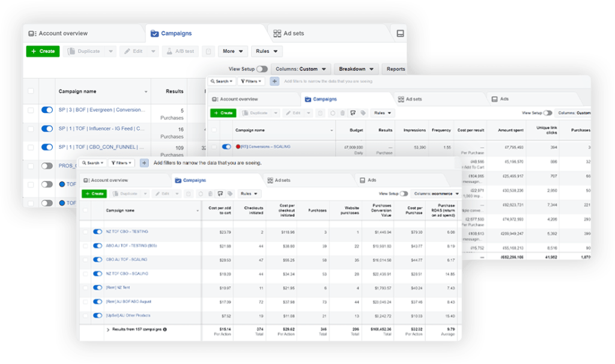Open the 'Columns: Custom' dropdown next to Breakdown
Viewport: 615px width, 364px height.
(300, 69)
